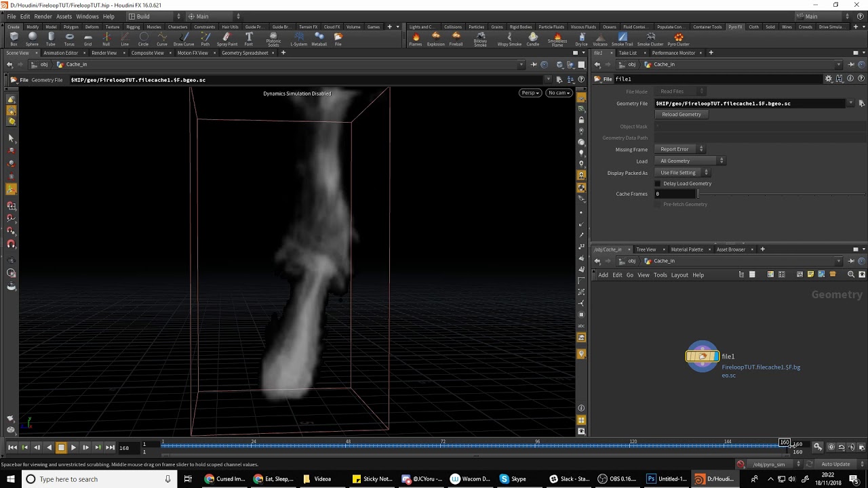Screen dimensions: 868x488
Task: Enable Delay Load Geometry checkbox
Action: pos(658,184)
